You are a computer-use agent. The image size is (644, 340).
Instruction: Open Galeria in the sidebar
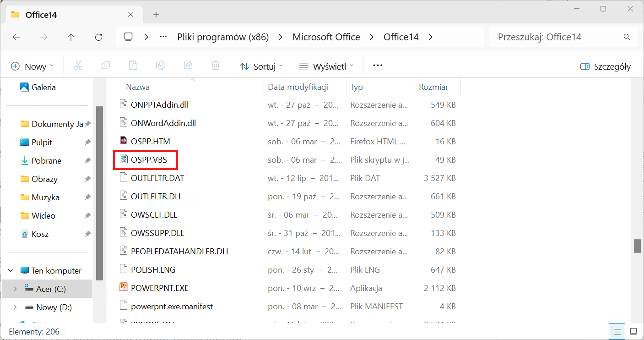43,87
